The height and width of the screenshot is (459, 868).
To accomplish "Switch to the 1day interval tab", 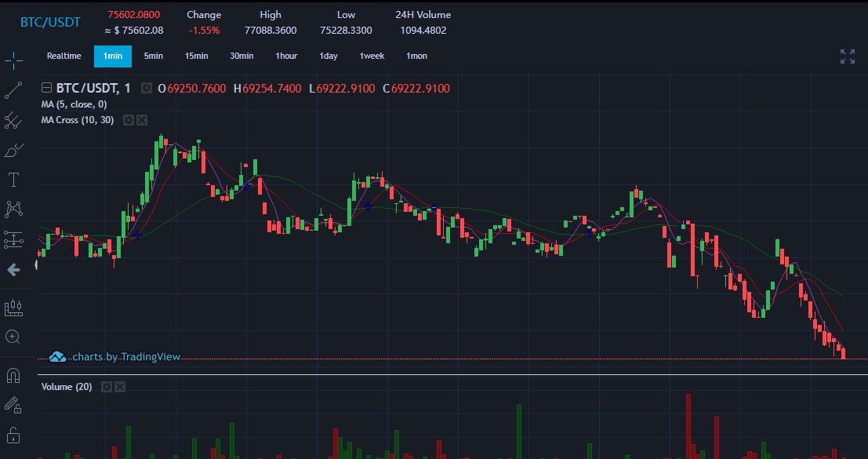I will (329, 56).
